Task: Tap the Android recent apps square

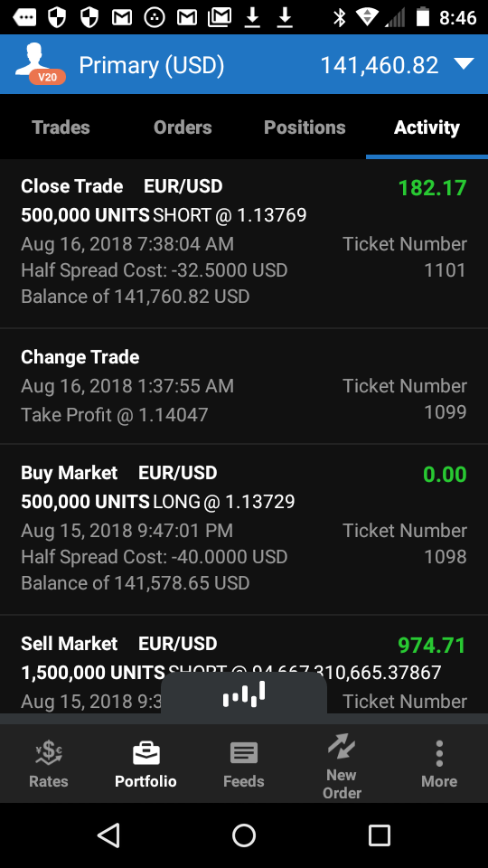Action: pyautogui.click(x=379, y=835)
